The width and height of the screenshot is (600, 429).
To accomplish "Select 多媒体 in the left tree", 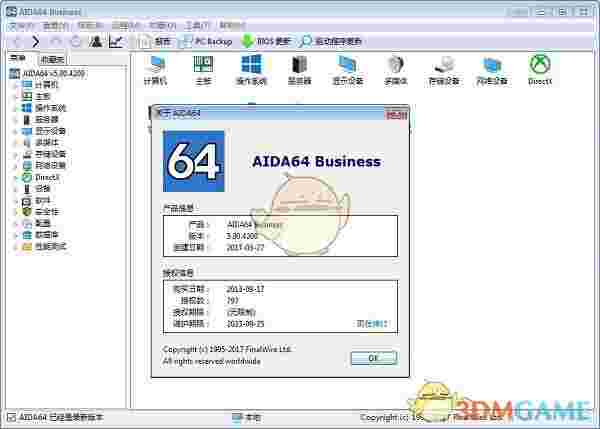I will (41, 143).
